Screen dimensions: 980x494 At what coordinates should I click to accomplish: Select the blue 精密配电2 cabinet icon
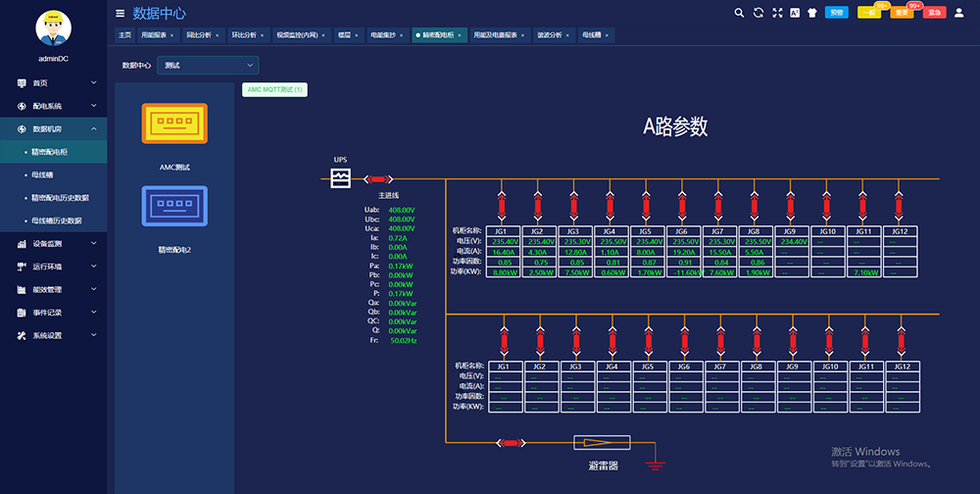(x=174, y=207)
